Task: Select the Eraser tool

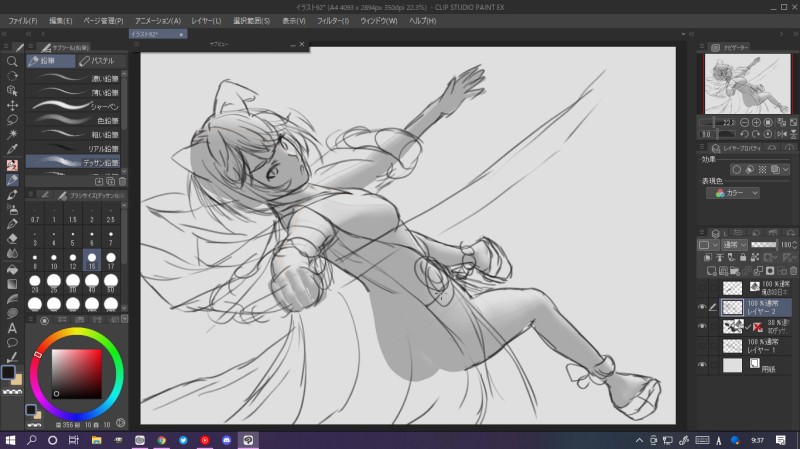Action: click(12, 239)
